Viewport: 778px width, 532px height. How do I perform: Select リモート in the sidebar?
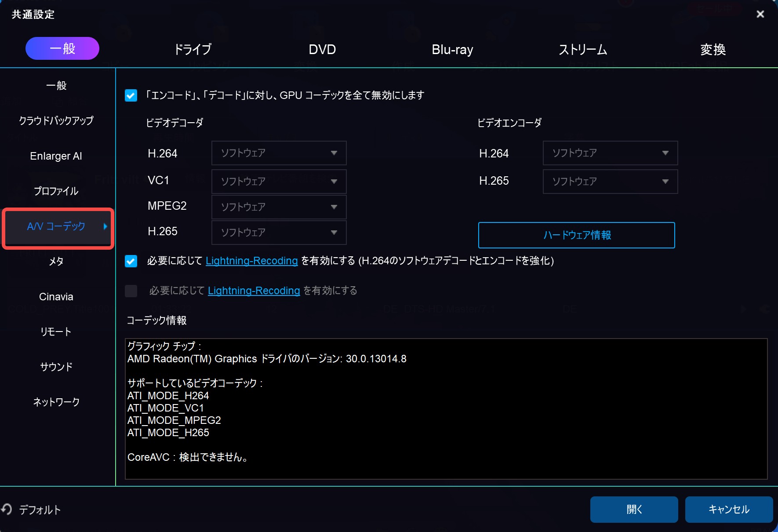pos(56,332)
